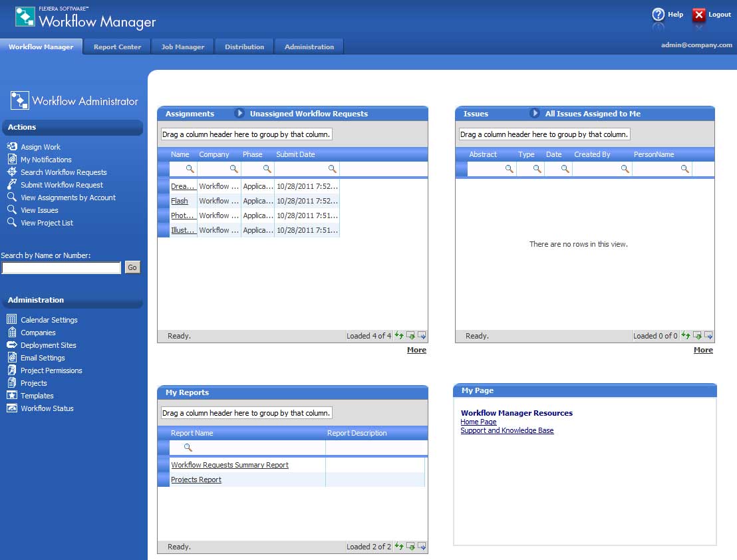This screenshot has width=737, height=560.
Task: Click the Projects icon in Administration
Action: [12, 383]
